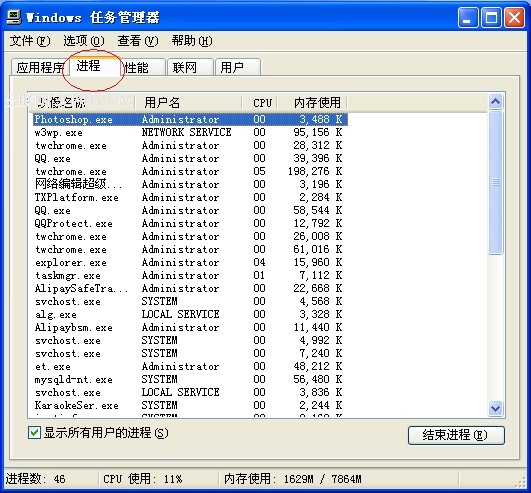
Task: Click NETWORK SERVICE user name cell
Action: point(186,132)
